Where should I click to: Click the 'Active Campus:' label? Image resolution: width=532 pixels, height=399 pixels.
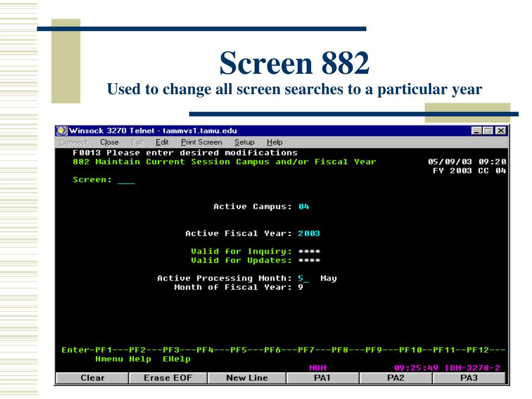coord(252,207)
